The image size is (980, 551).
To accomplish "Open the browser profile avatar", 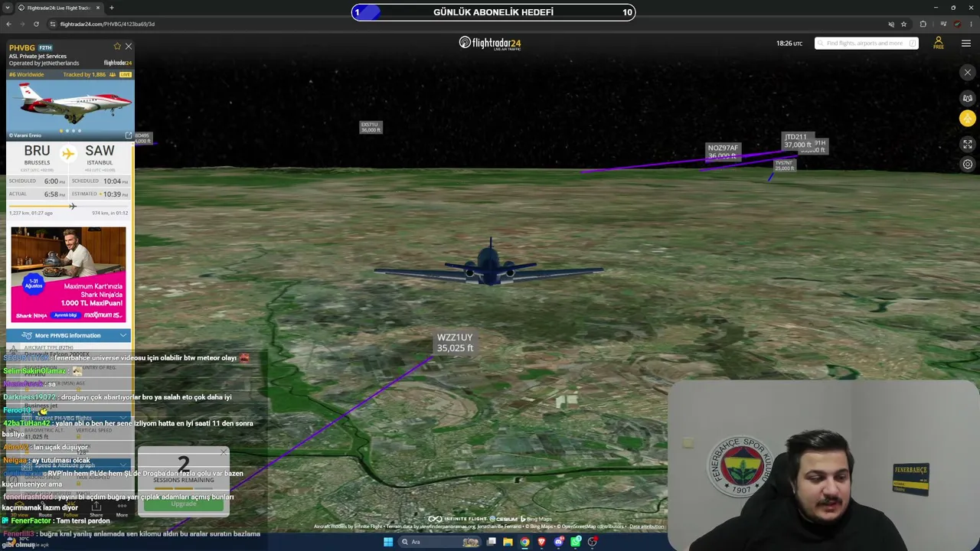I will 957,24.
